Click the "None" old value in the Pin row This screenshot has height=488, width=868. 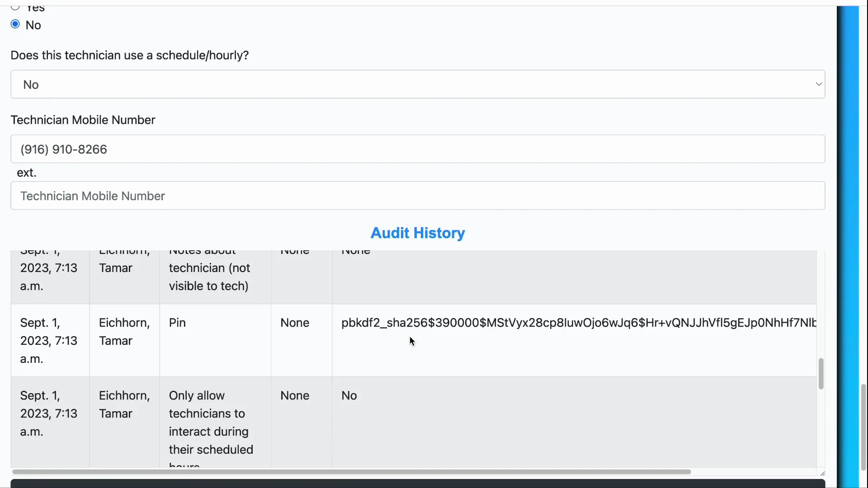click(294, 323)
